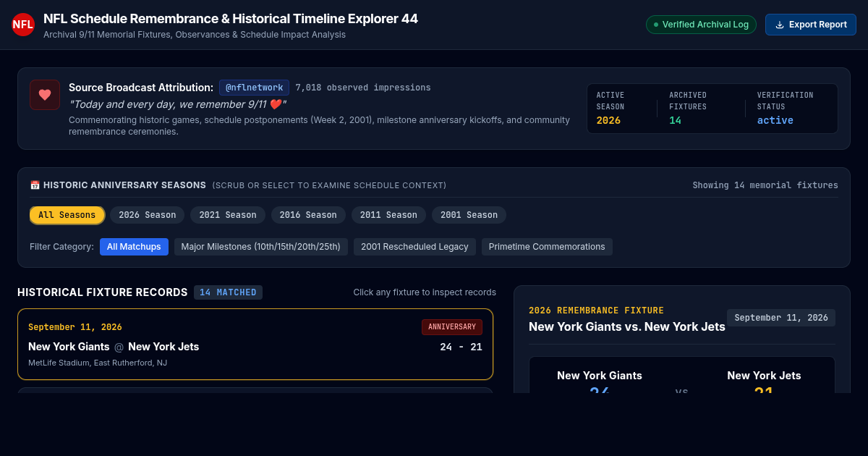Click the green dot in Verified Archival Log
Screen dimensions: 868x456
656,25
